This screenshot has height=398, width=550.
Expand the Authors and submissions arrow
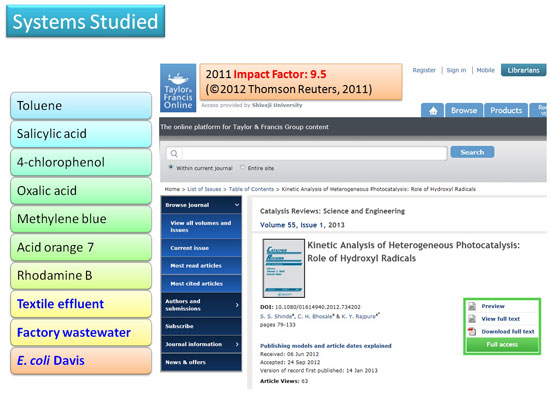coord(237,305)
